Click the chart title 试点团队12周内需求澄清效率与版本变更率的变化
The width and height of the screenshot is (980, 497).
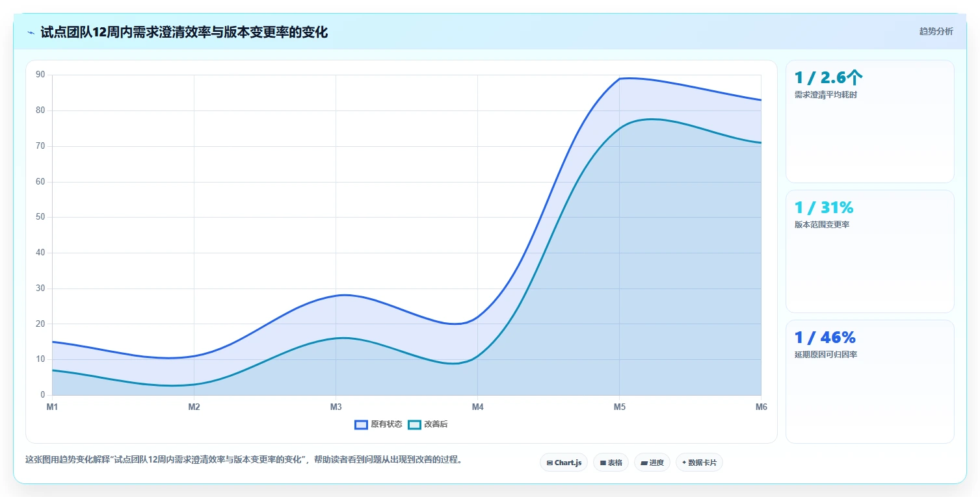click(x=184, y=32)
